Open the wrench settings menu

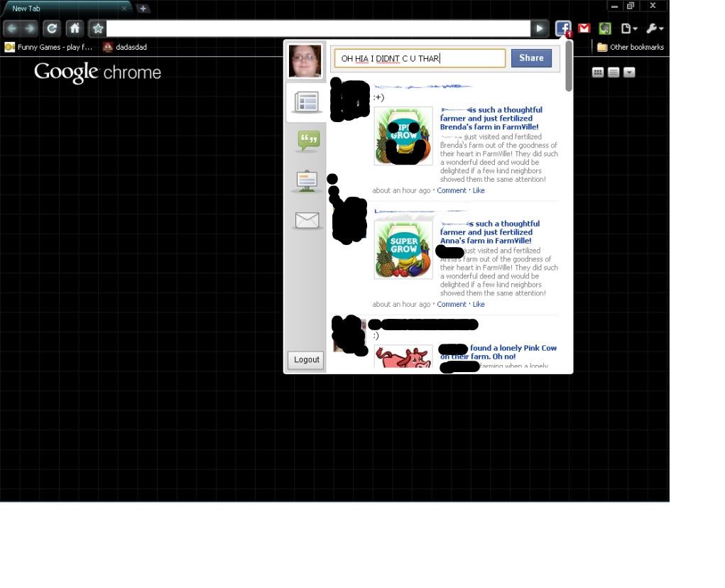pyautogui.click(x=655, y=28)
